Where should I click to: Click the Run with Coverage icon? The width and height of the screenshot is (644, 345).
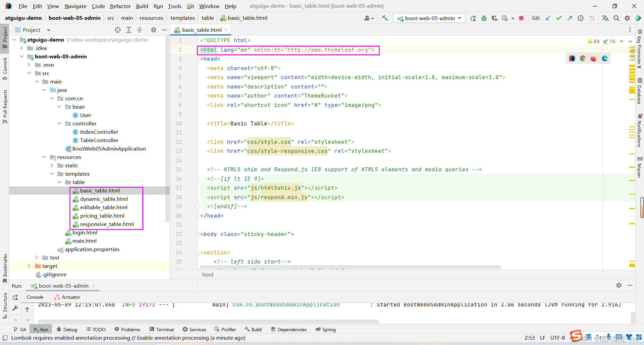pyautogui.click(x=494, y=18)
